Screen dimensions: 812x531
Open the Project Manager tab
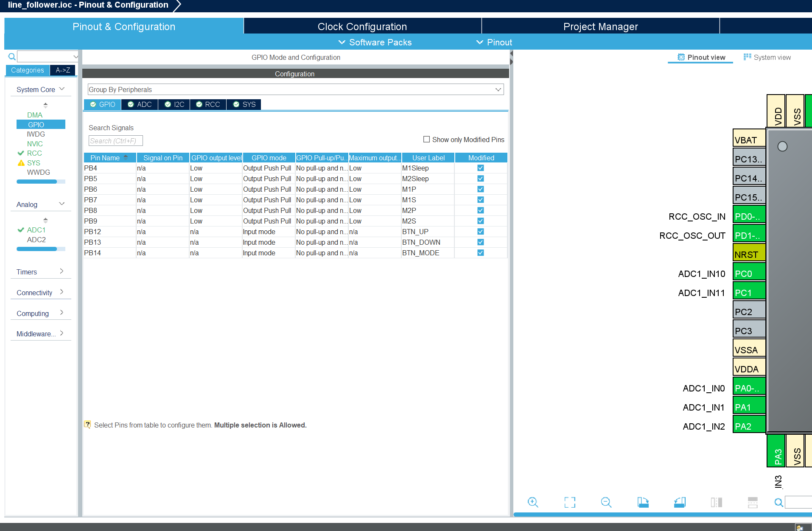pos(601,27)
